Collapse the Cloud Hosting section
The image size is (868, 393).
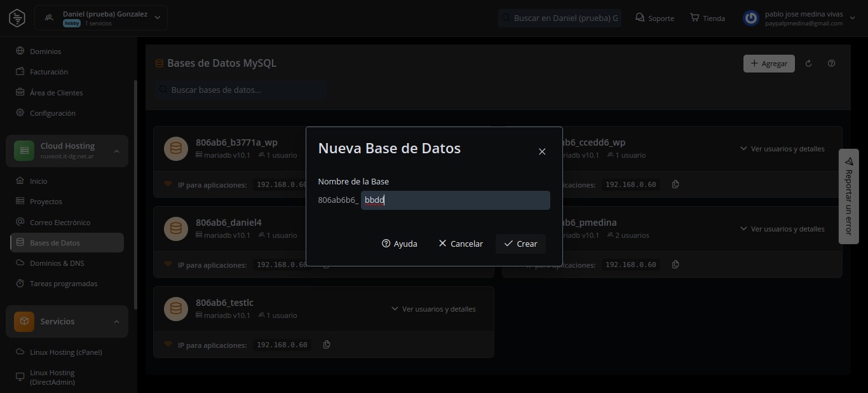pos(116,151)
